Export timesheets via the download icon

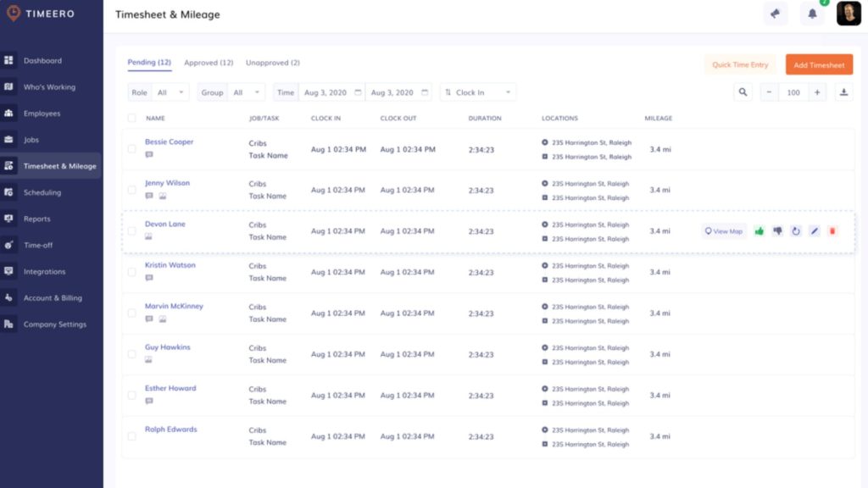click(x=844, y=92)
